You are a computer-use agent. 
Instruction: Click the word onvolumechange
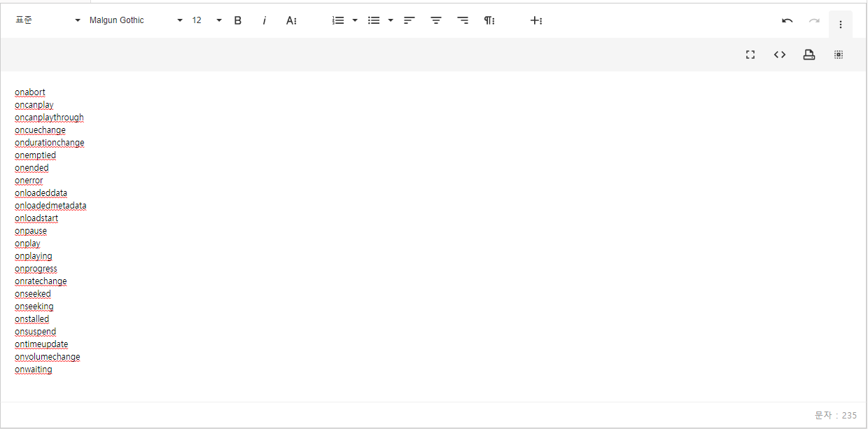click(x=48, y=357)
